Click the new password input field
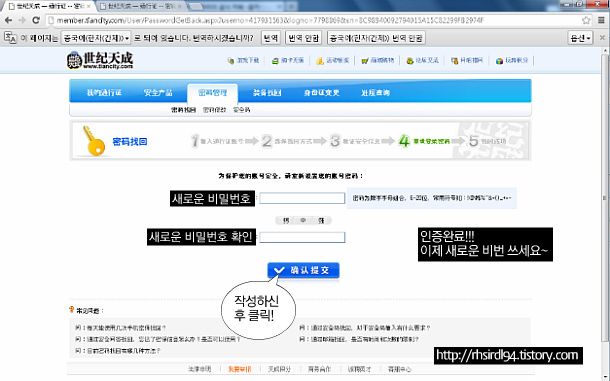 [302, 198]
